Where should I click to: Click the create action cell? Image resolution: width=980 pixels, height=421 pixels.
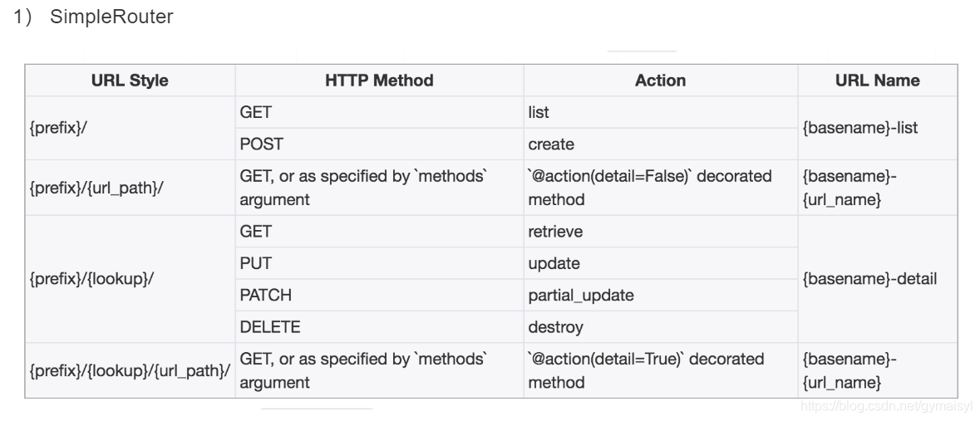tap(661, 144)
